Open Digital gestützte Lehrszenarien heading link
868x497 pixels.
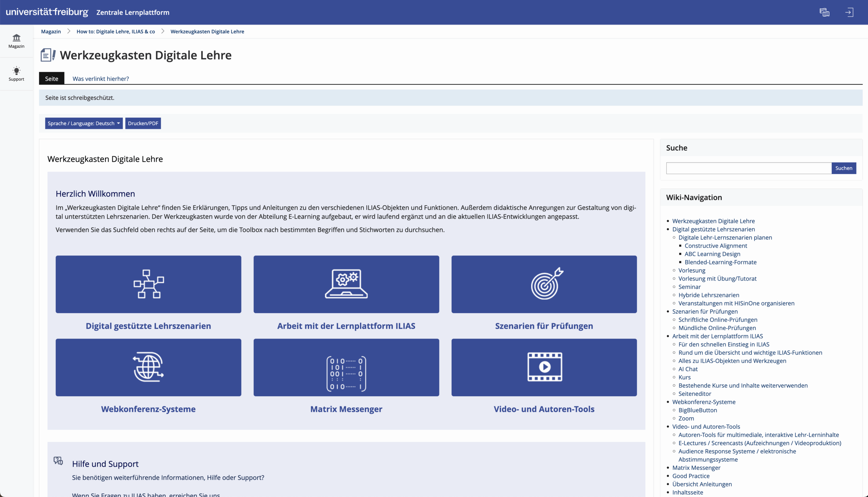point(149,326)
